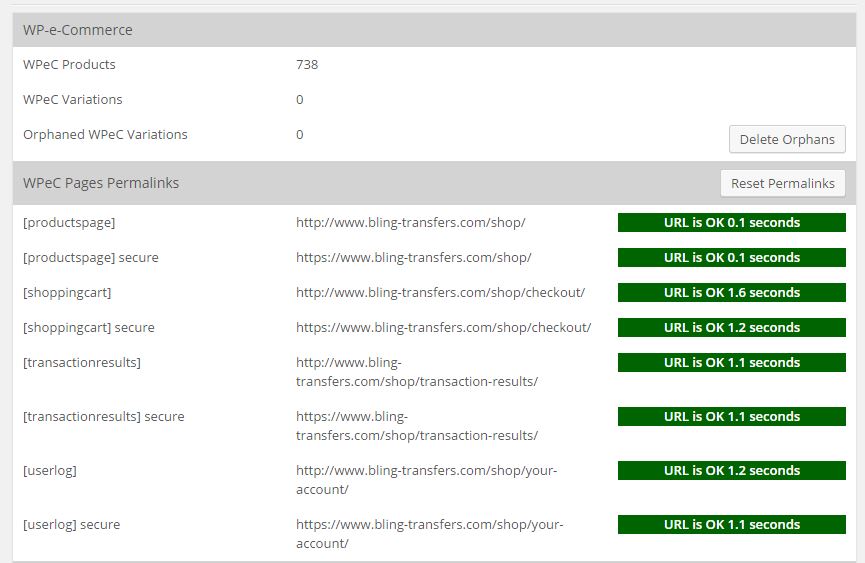Click URL OK status for [transactionresults] row
865x563 pixels.
[x=731, y=362]
